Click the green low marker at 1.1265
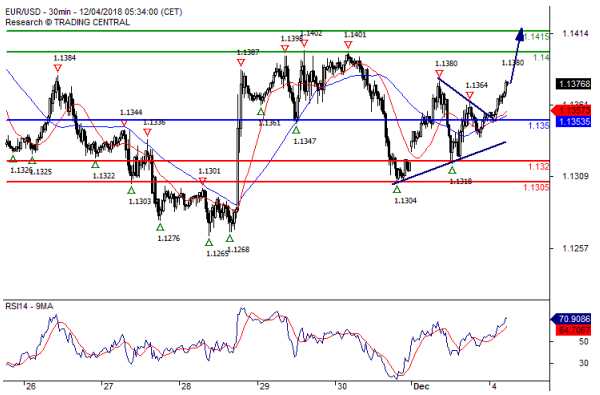Image resolution: width=600 pixels, height=395 pixels. tap(209, 242)
